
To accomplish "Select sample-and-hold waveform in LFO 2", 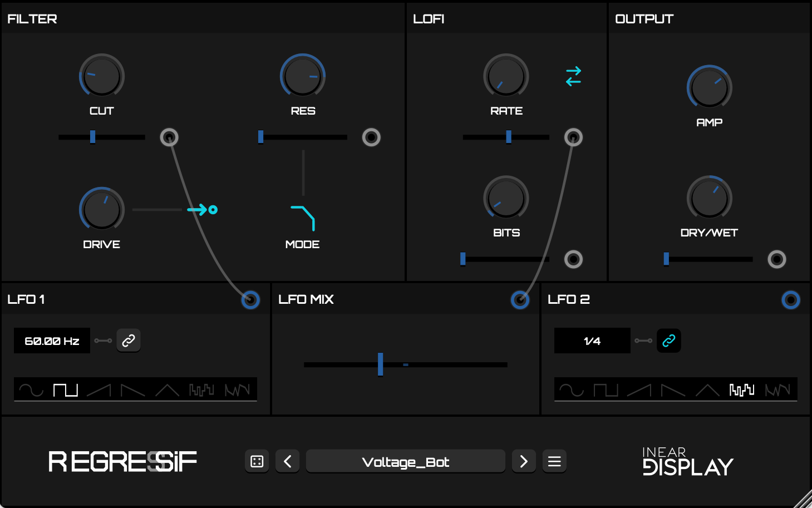I will [742, 390].
